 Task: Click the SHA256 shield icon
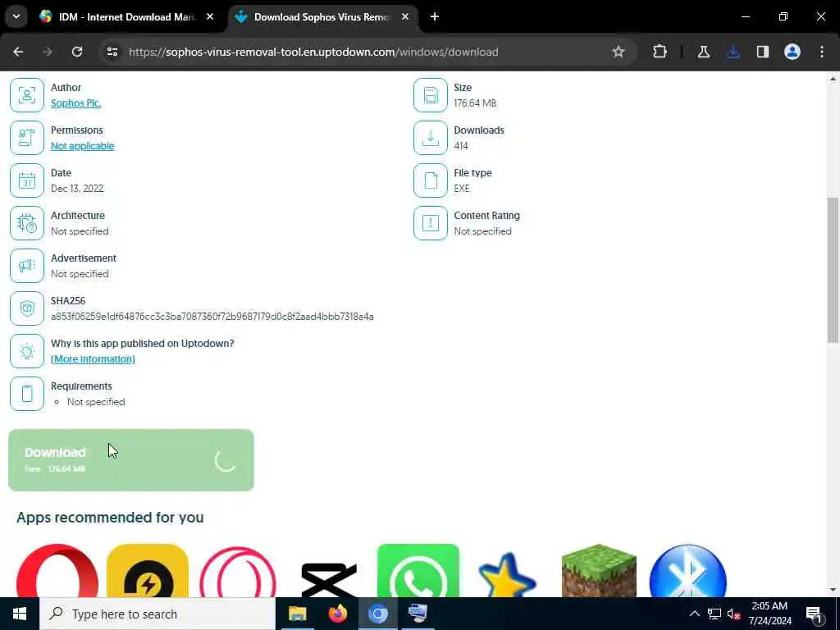(x=27, y=308)
